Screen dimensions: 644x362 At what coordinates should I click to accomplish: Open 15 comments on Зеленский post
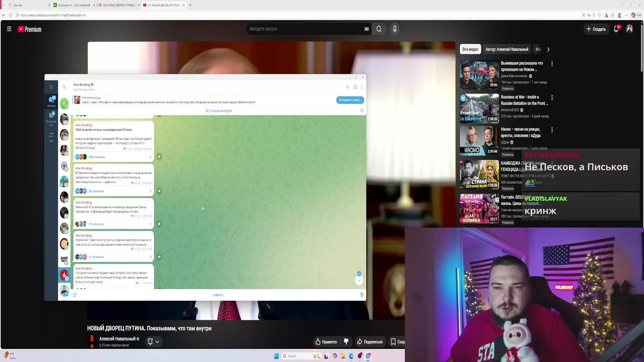(113, 224)
